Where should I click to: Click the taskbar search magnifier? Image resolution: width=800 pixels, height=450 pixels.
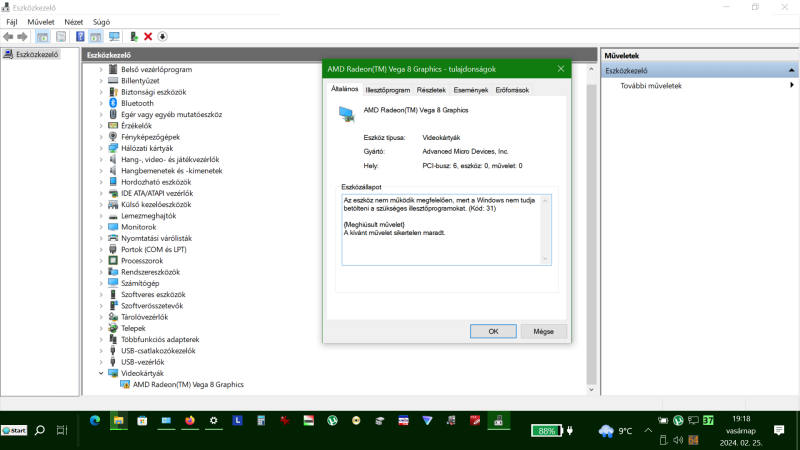tap(40, 431)
